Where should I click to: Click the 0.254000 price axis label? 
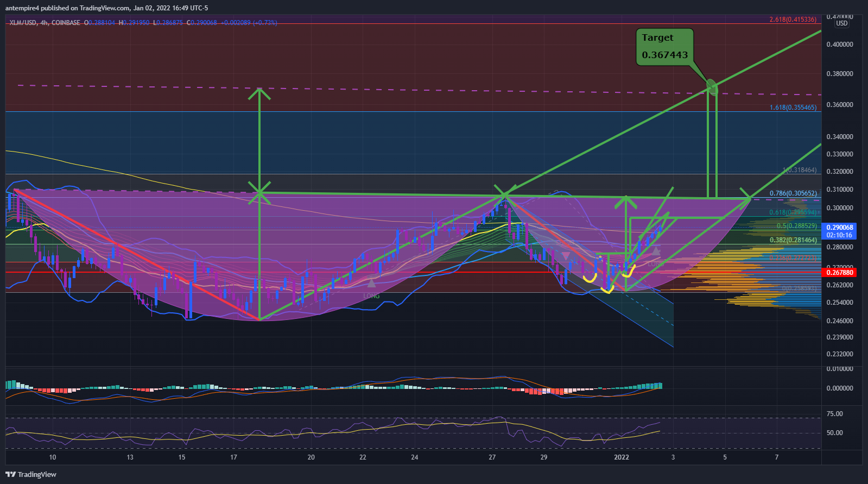(841, 303)
